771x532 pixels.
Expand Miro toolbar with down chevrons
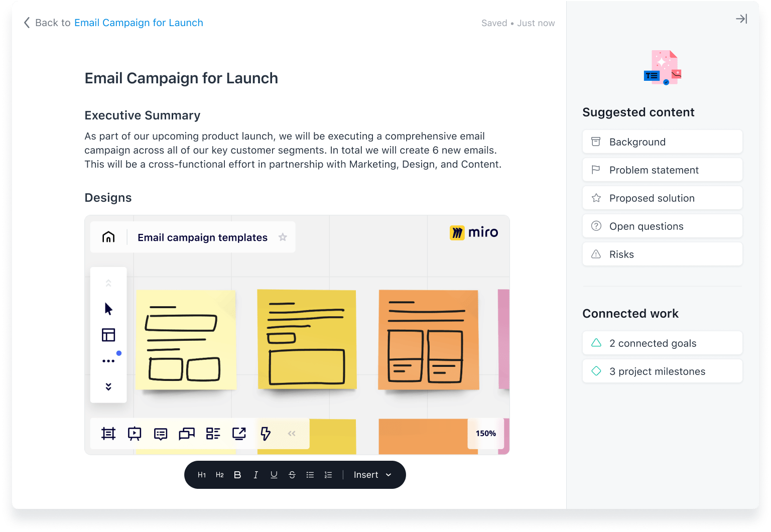108,386
